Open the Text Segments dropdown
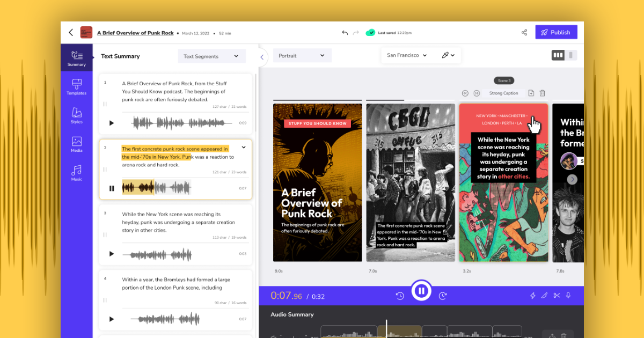The image size is (644, 338). (x=211, y=56)
